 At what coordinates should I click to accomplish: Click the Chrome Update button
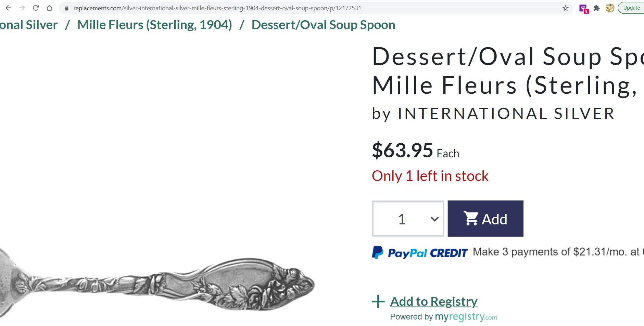(631, 8)
